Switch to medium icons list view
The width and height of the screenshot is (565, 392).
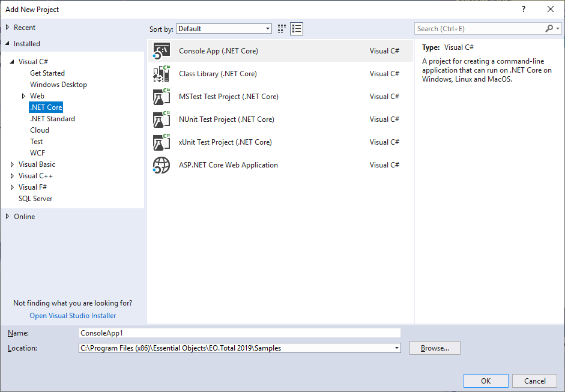pyautogui.click(x=297, y=29)
